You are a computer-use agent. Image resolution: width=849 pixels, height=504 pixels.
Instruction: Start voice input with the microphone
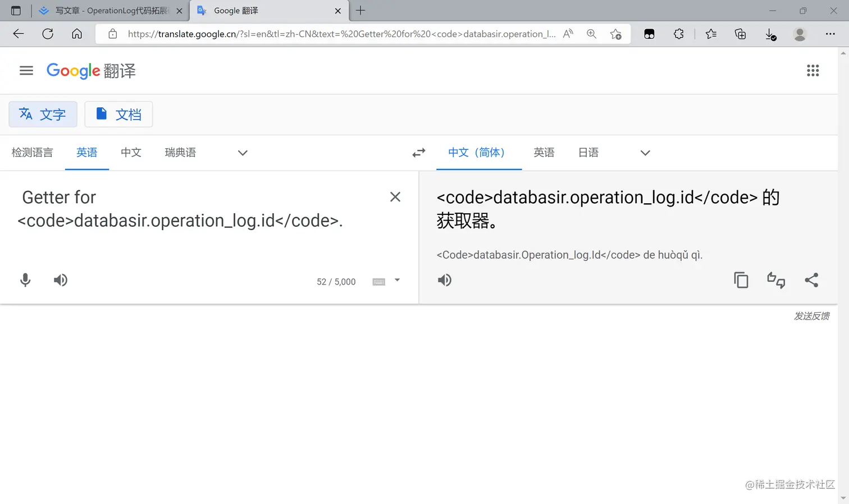[25, 280]
